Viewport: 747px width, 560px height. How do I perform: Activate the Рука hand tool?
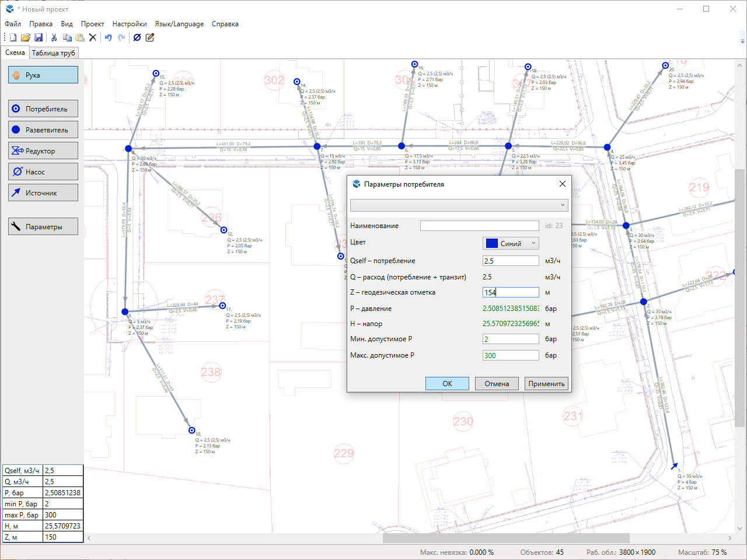point(43,75)
